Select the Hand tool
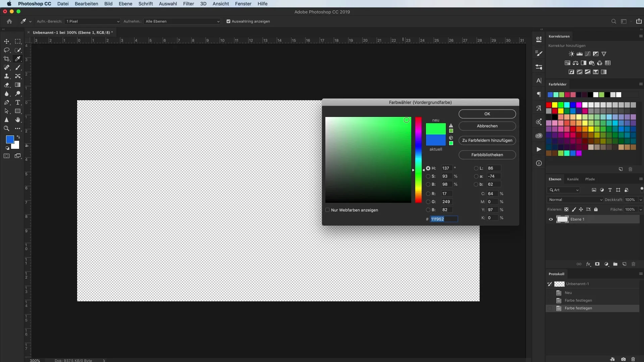644x362 pixels. point(18,120)
